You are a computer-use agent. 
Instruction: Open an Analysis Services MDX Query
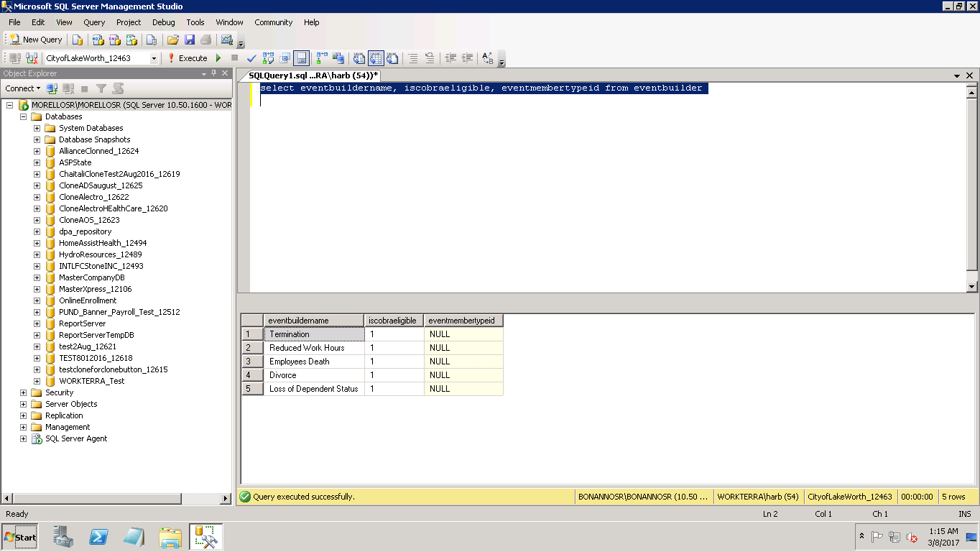click(x=98, y=40)
